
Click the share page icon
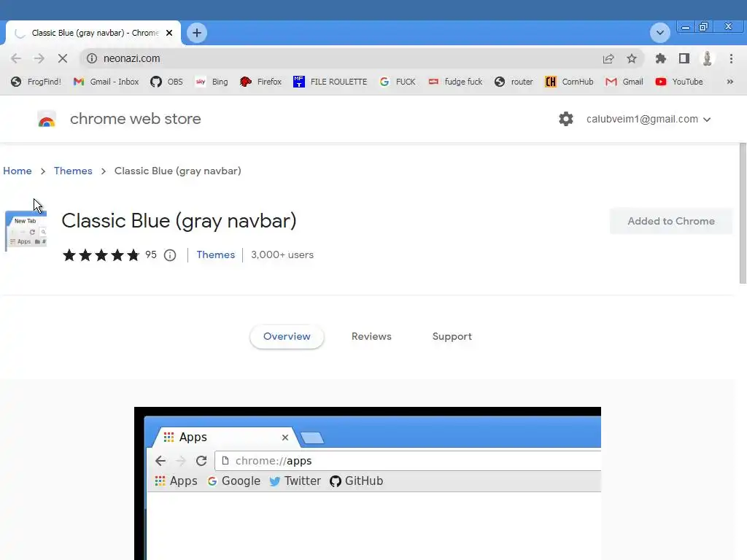(x=608, y=58)
